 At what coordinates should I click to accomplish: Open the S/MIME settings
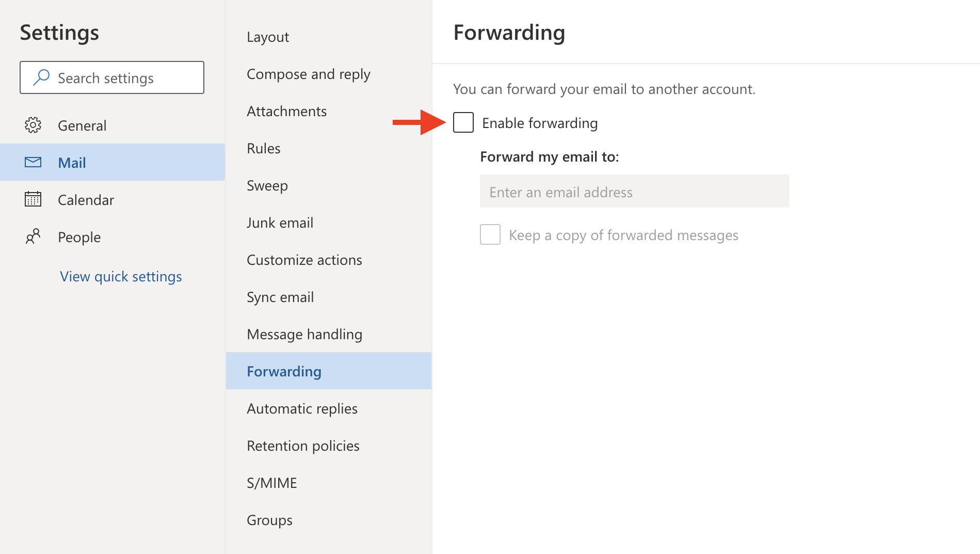coord(329,483)
